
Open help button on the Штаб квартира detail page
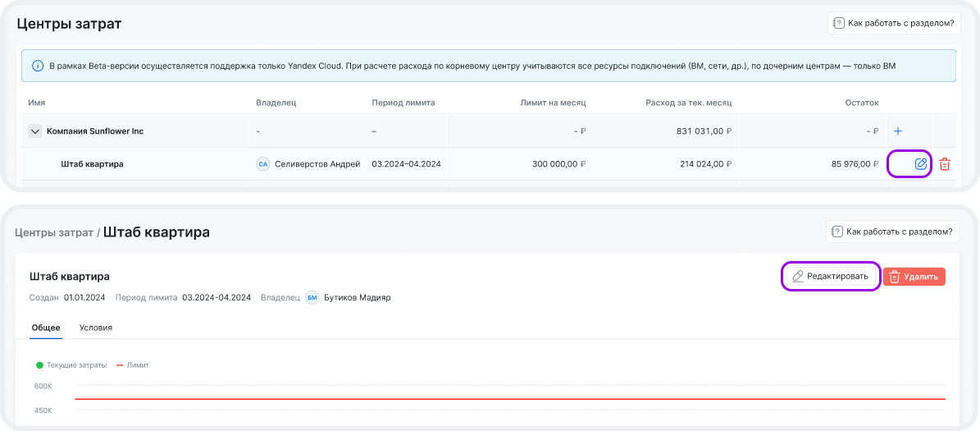[892, 232]
